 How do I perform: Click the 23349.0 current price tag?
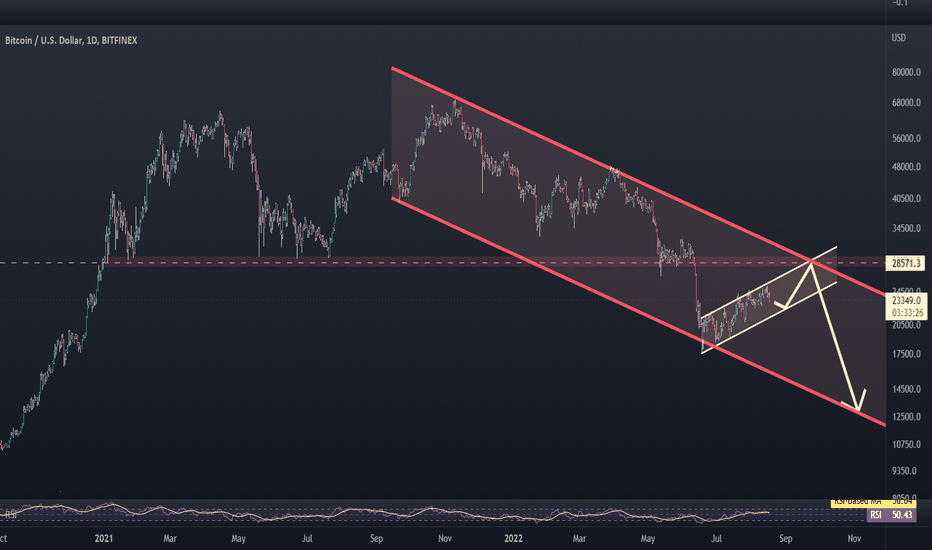click(x=905, y=300)
